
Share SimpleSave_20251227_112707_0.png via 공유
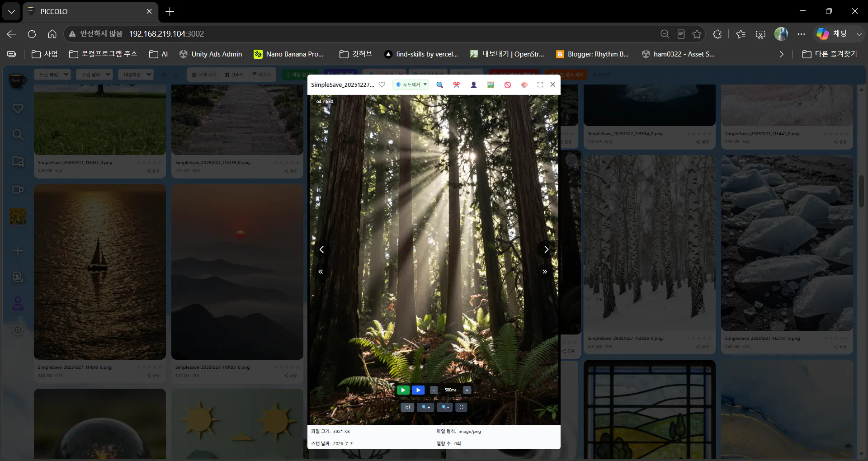pyautogui.click(x=840, y=347)
